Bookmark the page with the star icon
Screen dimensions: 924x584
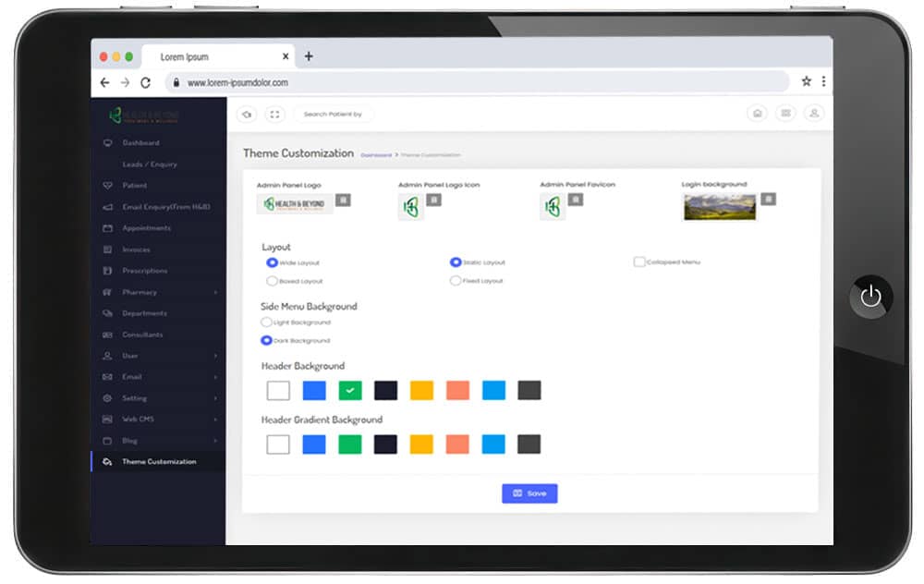806,81
